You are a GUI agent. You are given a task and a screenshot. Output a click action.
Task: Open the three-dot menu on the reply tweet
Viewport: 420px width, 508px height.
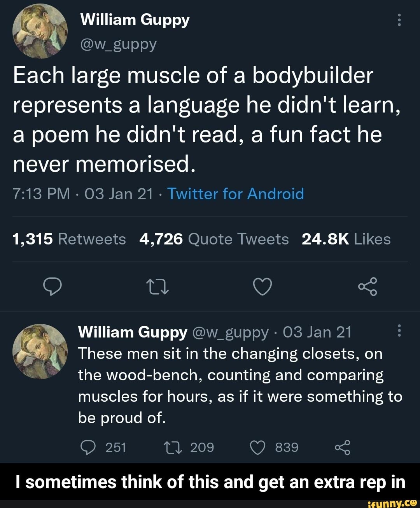click(x=399, y=330)
